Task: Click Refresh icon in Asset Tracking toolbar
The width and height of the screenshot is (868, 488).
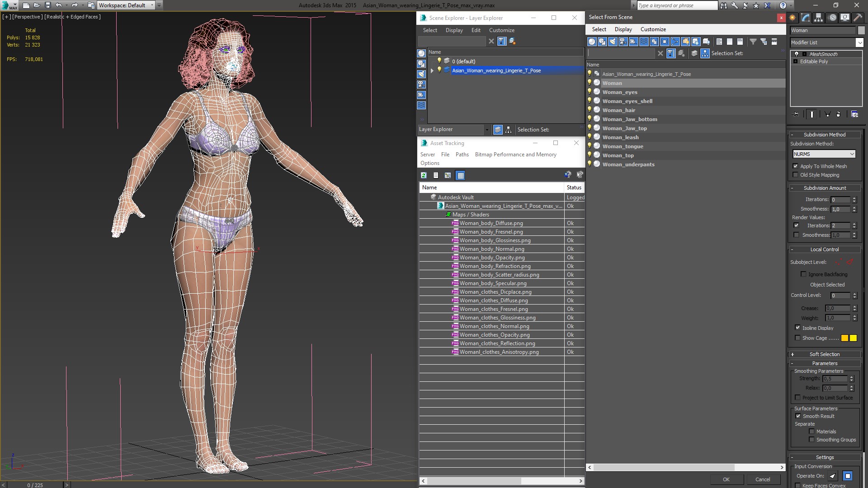Action: [424, 175]
